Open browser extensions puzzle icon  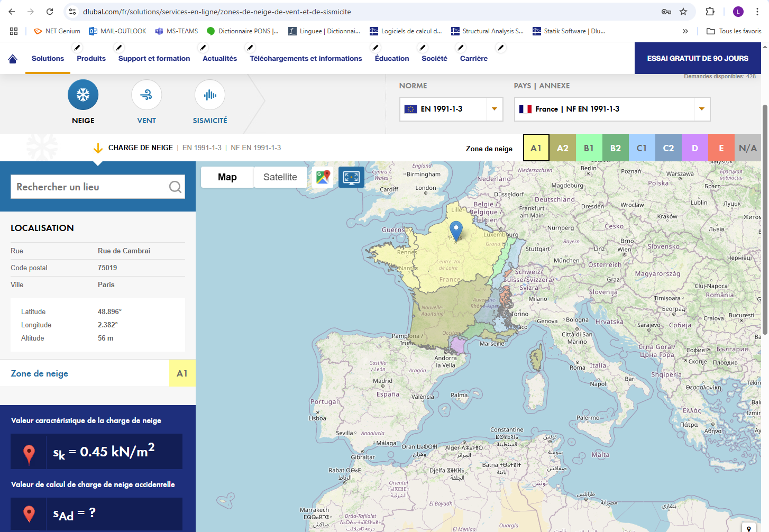[710, 12]
